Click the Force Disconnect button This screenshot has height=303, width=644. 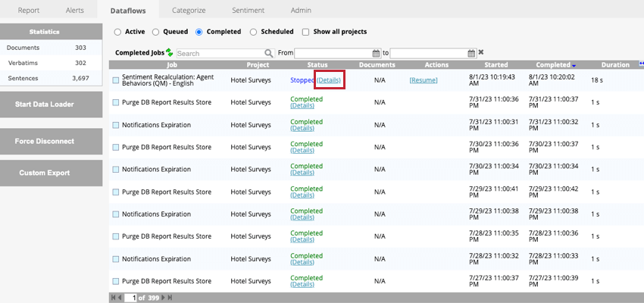[x=50, y=141]
